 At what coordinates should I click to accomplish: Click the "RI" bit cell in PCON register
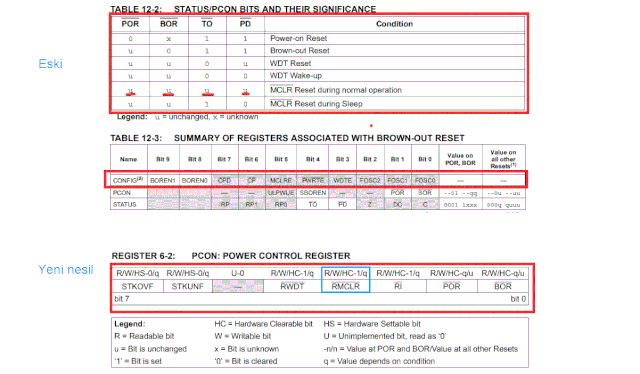coord(398,287)
